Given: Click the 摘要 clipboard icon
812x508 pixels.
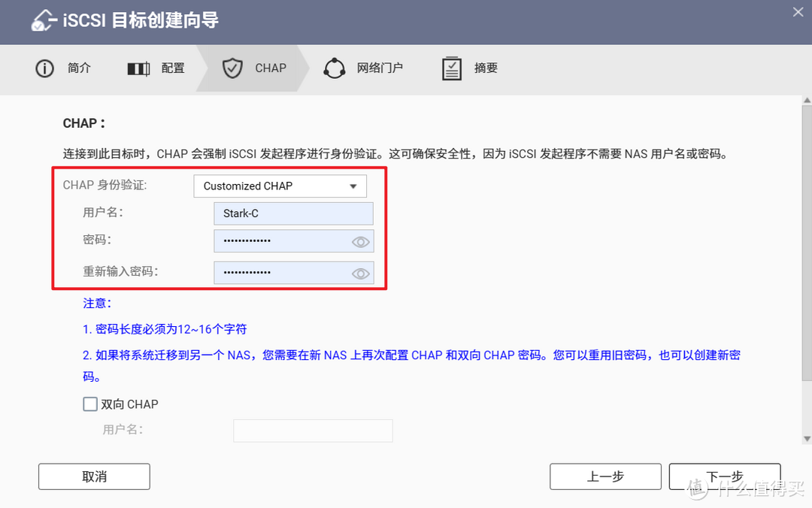Looking at the screenshot, I should click(x=451, y=68).
